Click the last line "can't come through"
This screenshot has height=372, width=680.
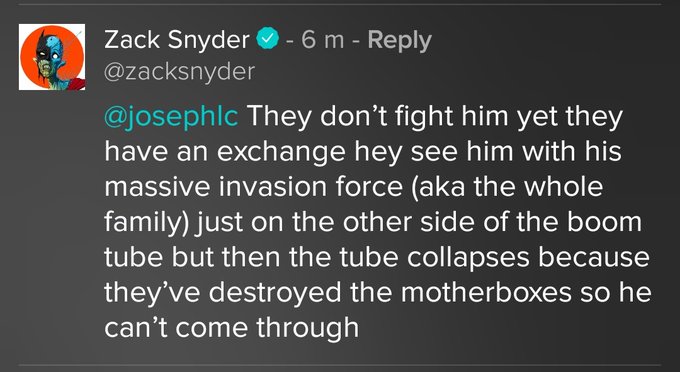[232, 327]
